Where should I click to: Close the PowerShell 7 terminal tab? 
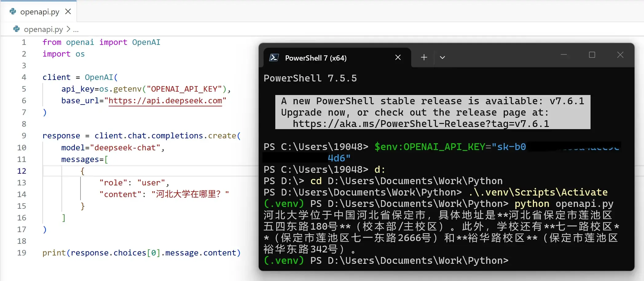pyautogui.click(x=398, y=57)
